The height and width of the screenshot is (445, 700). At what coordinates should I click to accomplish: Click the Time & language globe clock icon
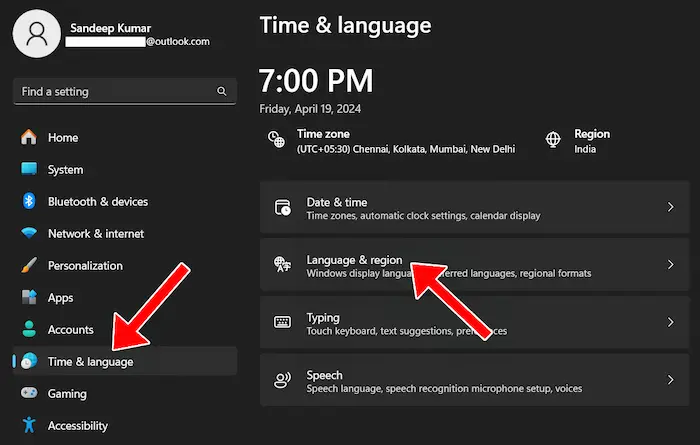29,361
